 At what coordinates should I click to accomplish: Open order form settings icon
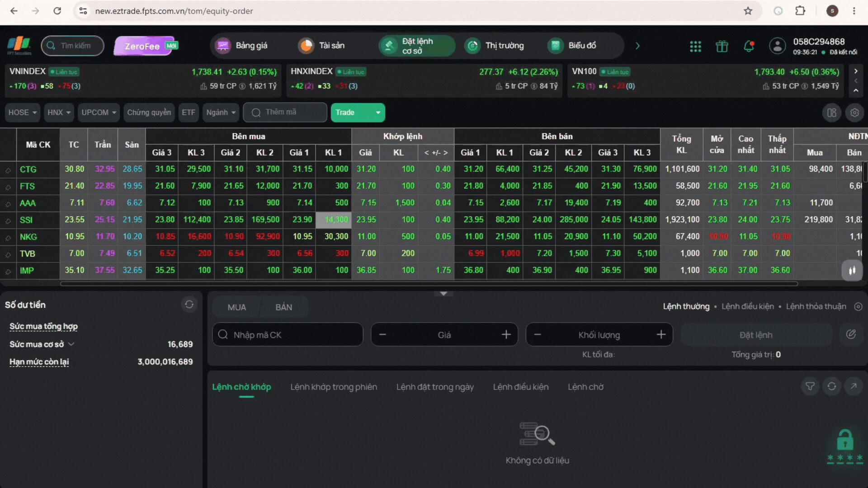coord(858,306)
